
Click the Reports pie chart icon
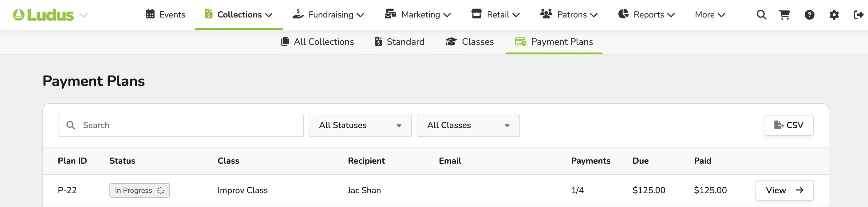tap(623, 14)
